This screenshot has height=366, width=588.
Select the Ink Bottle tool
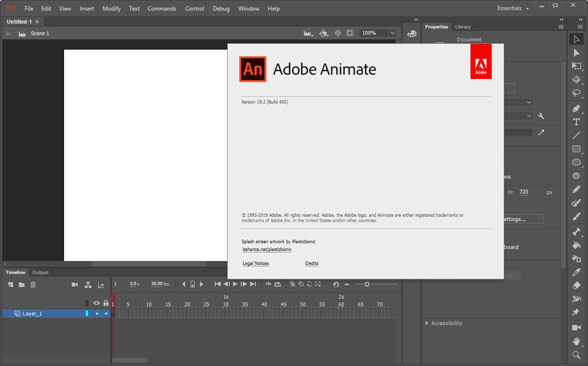(576, 259)
